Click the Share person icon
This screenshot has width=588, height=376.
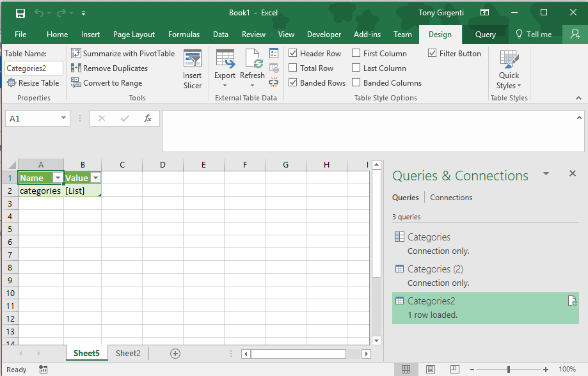[x=575, y=35]
